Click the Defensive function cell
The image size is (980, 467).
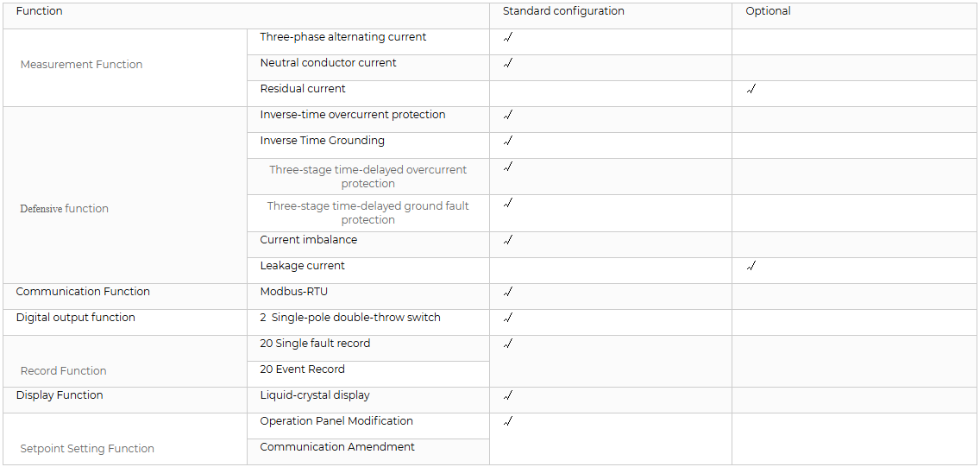[125, 195]
